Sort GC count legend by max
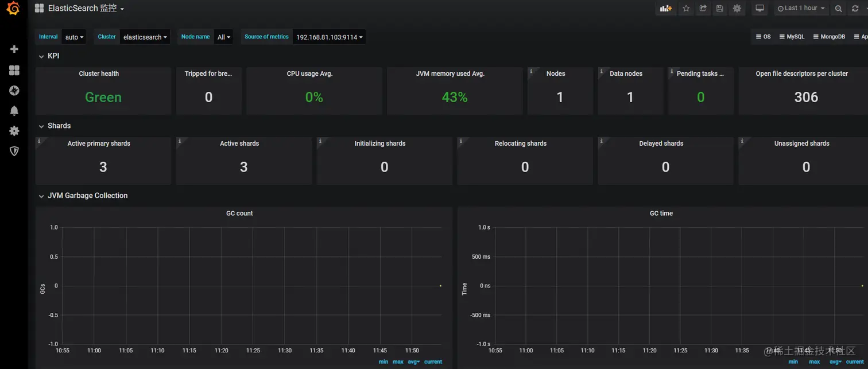Image resolution: width=868 pixels, height=369 pixels. [x=398, y=362]
